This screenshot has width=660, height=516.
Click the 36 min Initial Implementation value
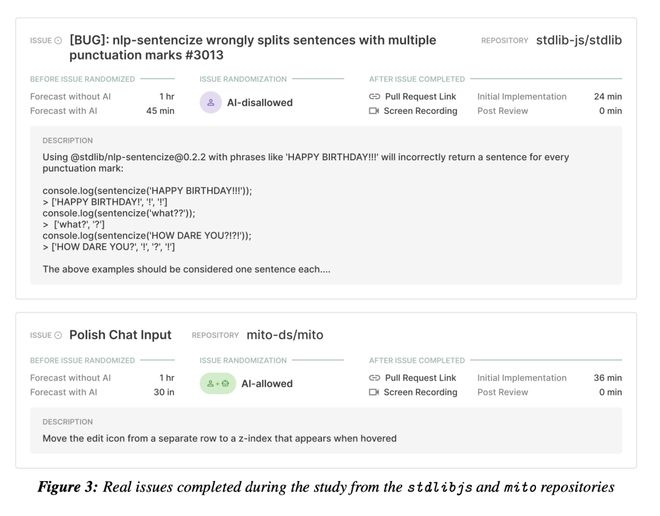coord(607,378)
